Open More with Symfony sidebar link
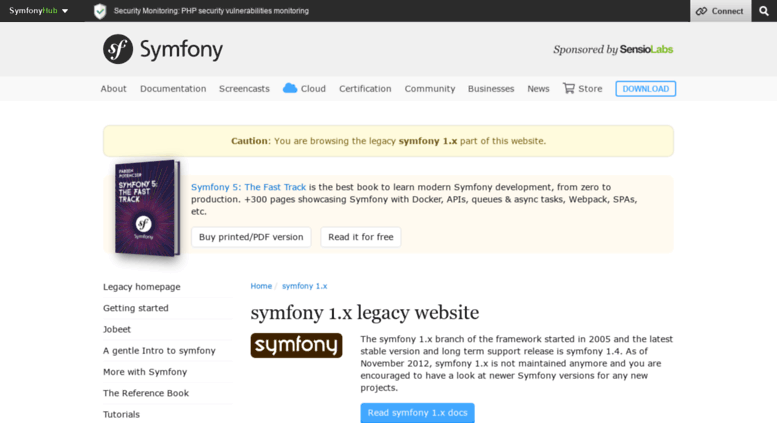This screenshot has width=777, height=423. tap(145, 372)
